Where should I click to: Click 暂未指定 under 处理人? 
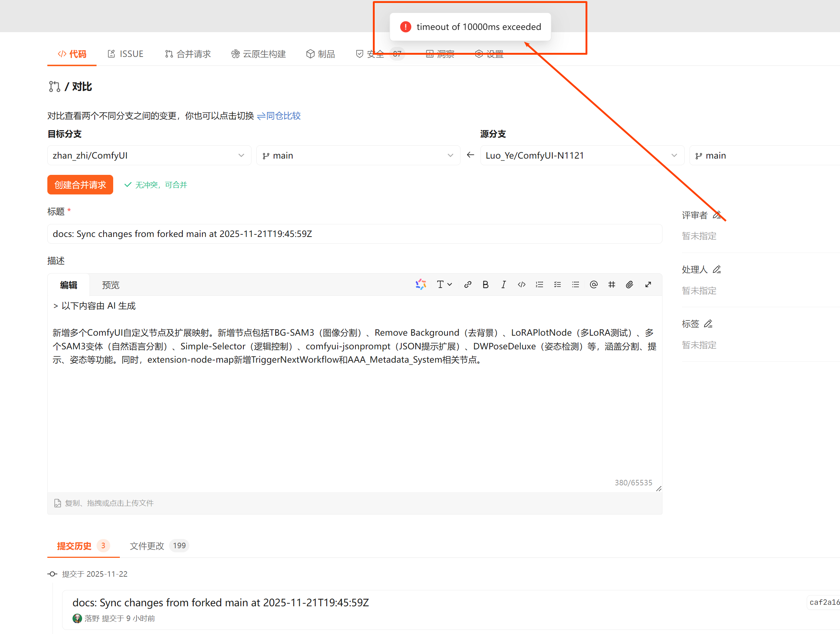point(699,291)
